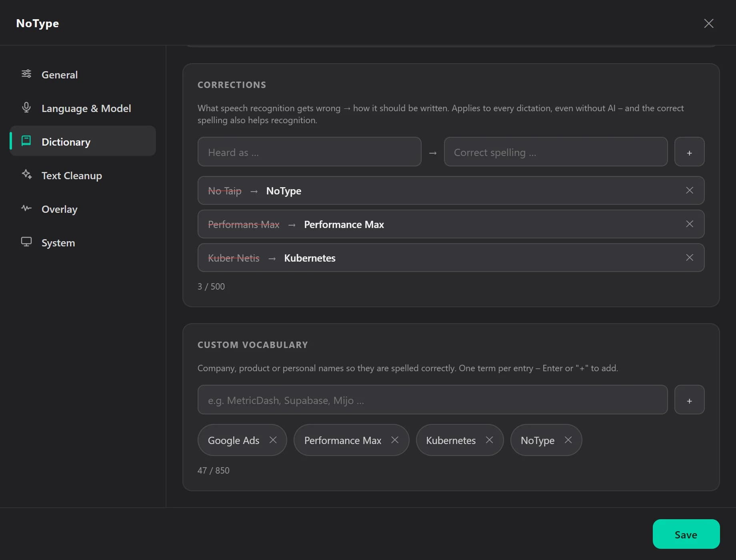Click the '47 / 850' vocabulary counter

pyautogui.click(x=213, y=470)
